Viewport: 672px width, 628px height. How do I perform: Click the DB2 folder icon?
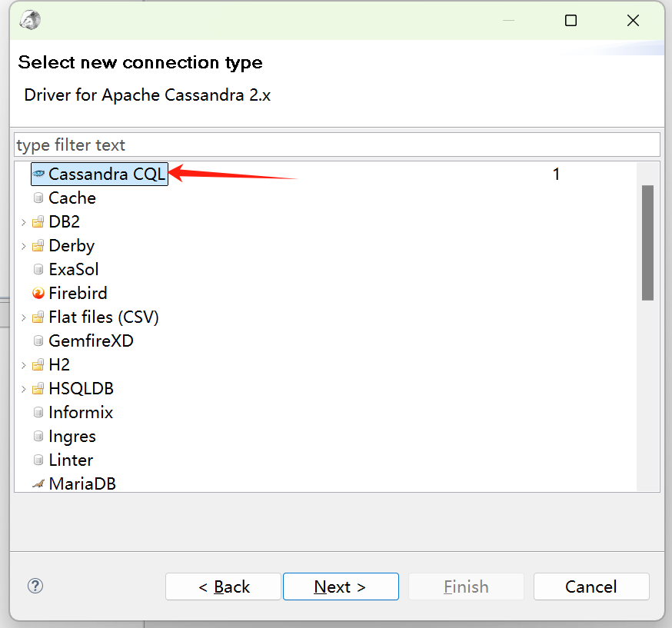pyautogui.click(x=38, y=222)
